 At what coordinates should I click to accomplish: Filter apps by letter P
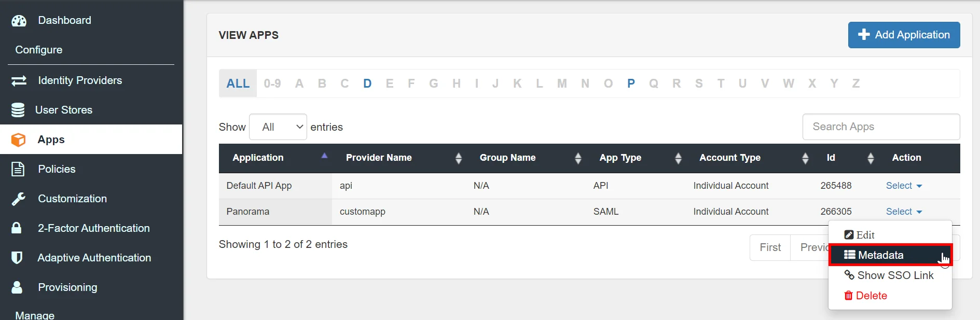pyautogui.click(x=631, y=84)
